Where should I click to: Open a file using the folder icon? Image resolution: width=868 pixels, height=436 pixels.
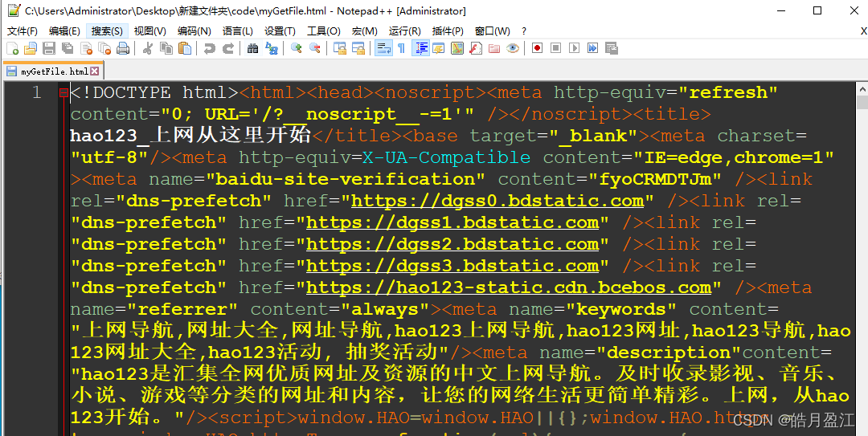(30, 49)
